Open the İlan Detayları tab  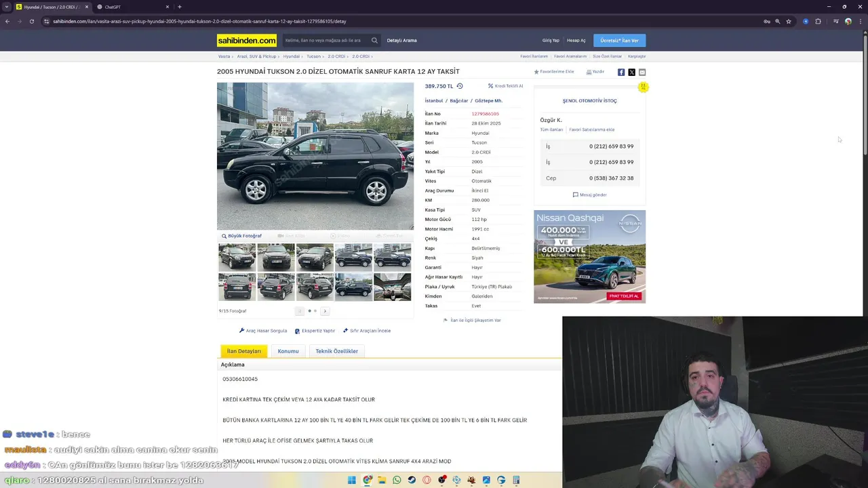pos(244,351)
